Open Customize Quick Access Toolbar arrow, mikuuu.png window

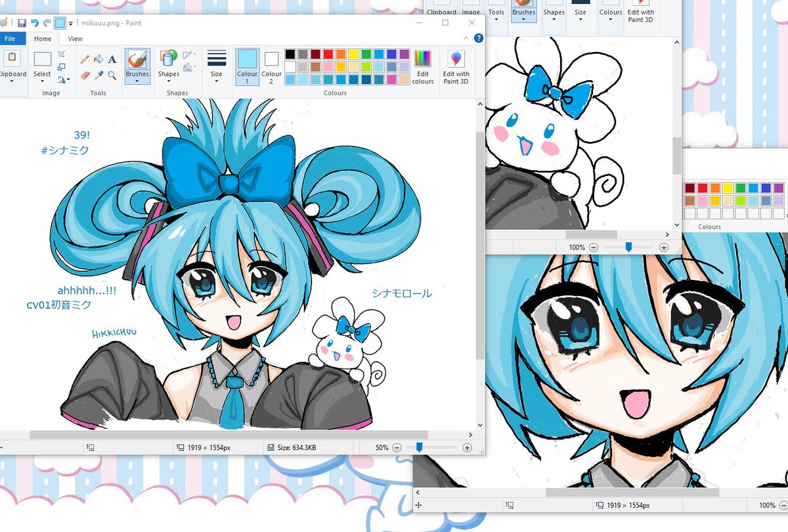pyautogui.click(x=70, y=24)
